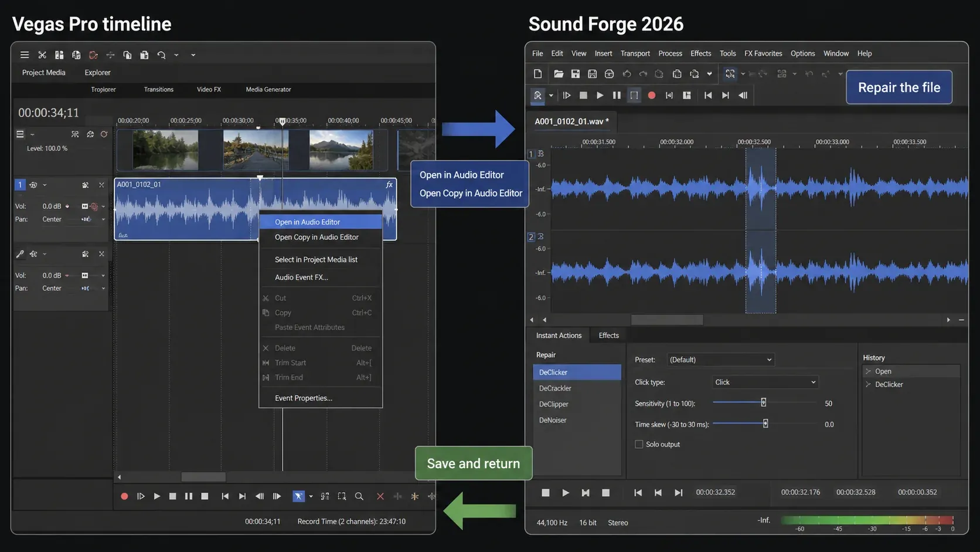Open the FX Favorites menu in Sound Forge
Viewport: 980px width, 552px height.
(x=763, y=53)
